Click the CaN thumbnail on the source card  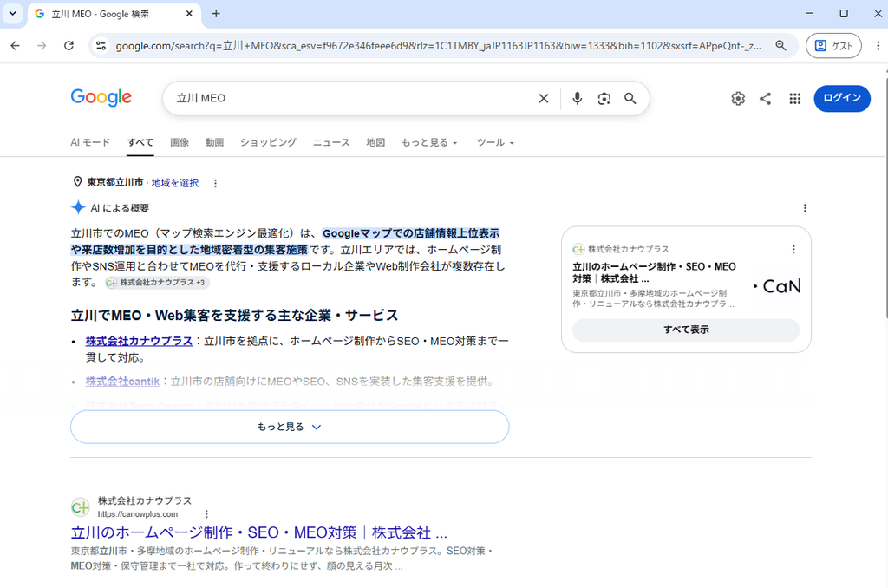(777, 285)
